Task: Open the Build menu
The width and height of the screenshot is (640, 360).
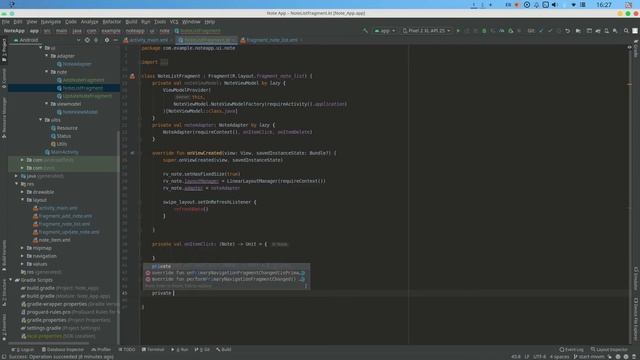Action: coord(131,22)
